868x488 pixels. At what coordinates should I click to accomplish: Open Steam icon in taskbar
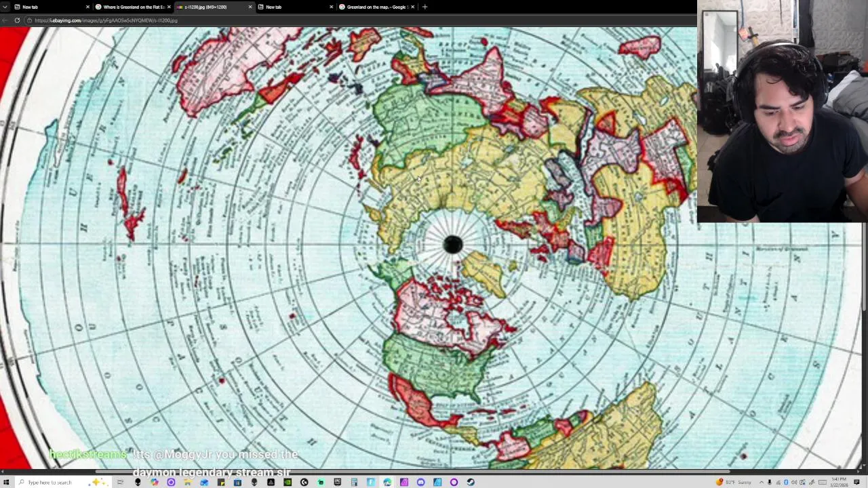(471, 482)
